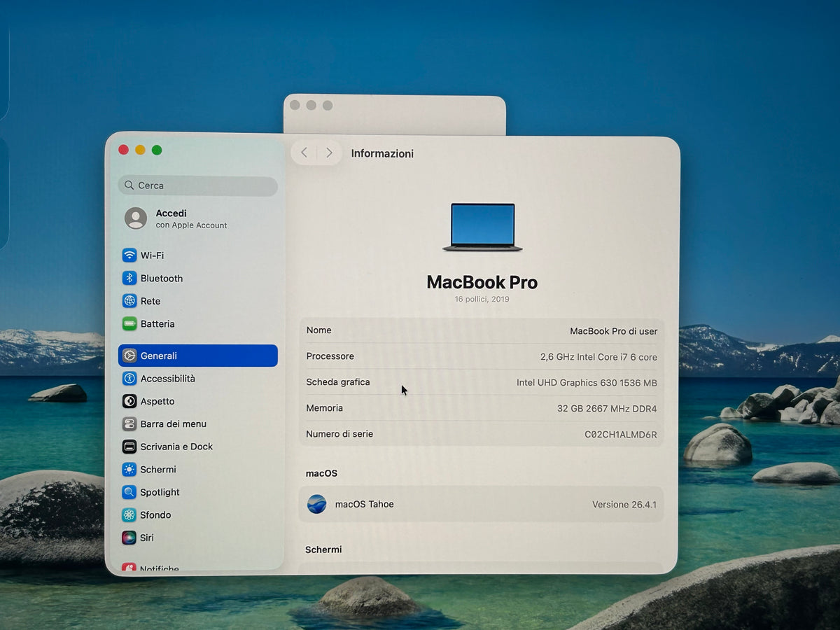This screenshot has width=840, height=630.
Task: Open the Barra dei menu icon
Action: click(129, 423)
